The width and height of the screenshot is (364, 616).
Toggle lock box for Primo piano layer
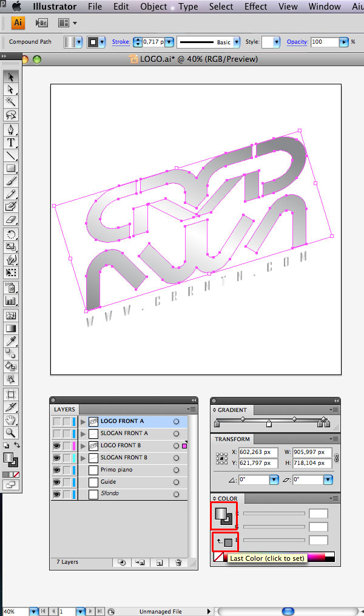67,470
